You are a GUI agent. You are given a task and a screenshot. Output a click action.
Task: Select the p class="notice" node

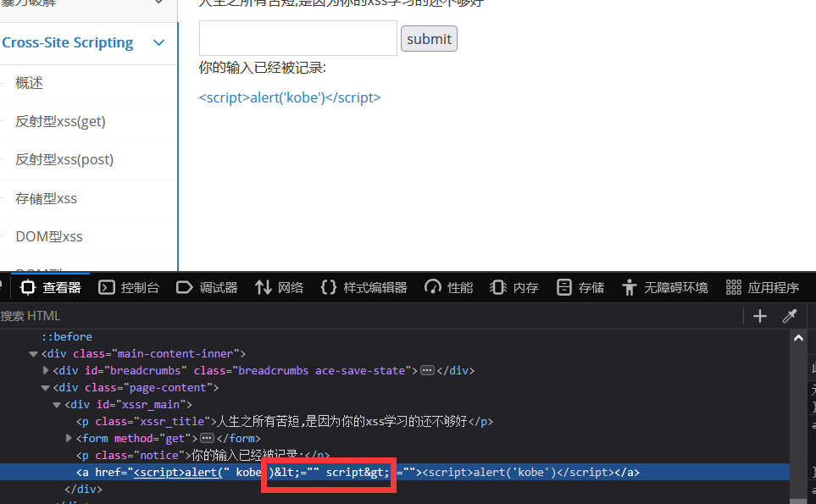pos(203,456)
